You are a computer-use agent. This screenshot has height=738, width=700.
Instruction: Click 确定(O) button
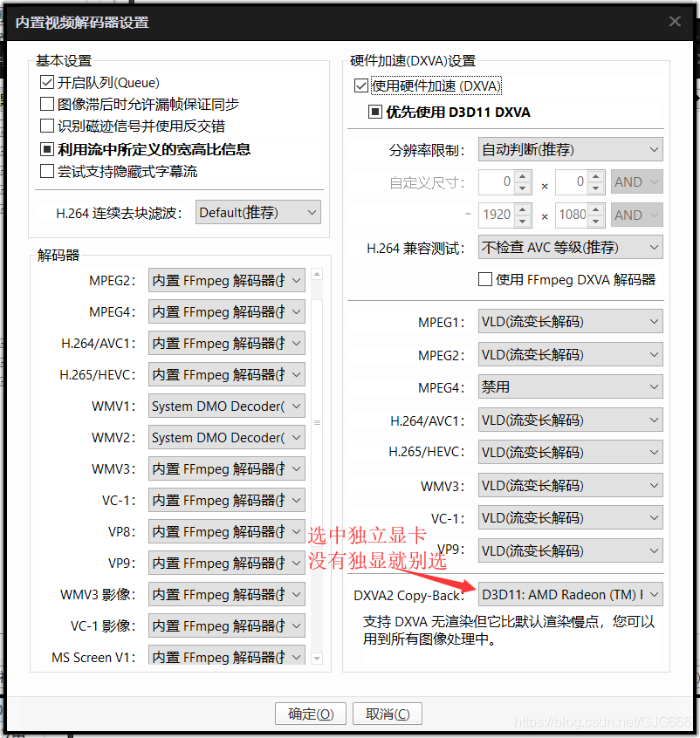[311, 714]
